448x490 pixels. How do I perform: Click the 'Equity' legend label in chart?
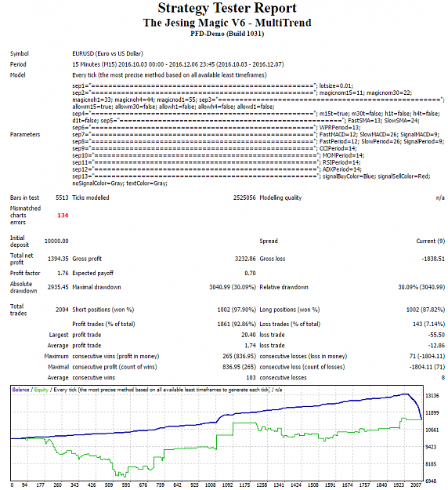click(42, 390)
